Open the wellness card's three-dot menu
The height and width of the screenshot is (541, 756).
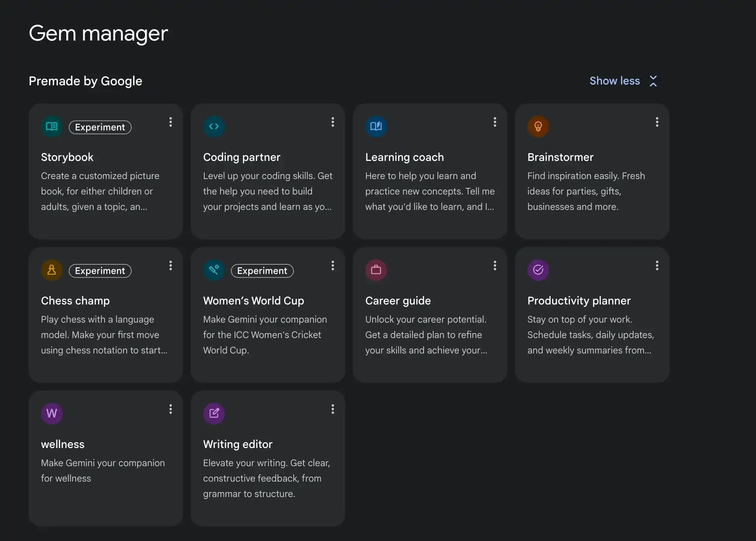[x=170, y=409]
